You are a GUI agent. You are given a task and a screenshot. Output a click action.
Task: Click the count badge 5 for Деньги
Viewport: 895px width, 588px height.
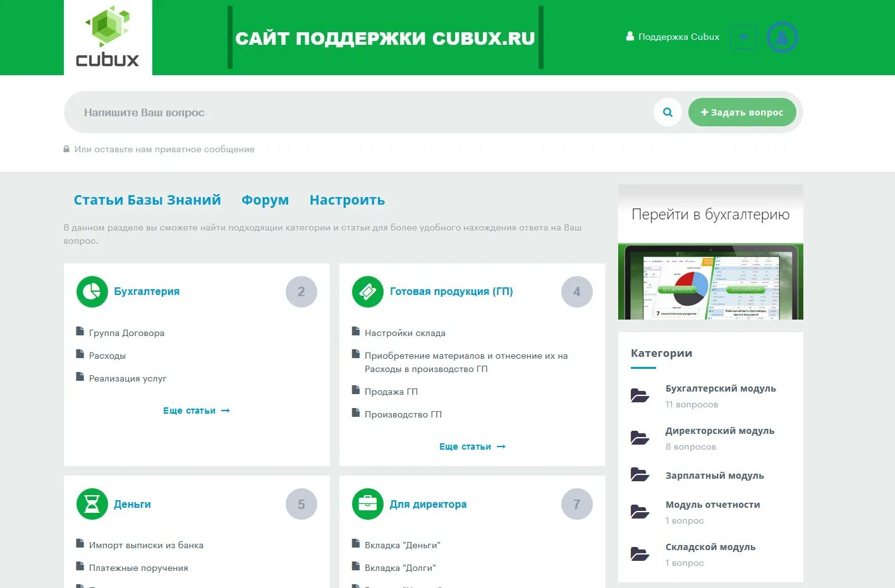point(301,504)
